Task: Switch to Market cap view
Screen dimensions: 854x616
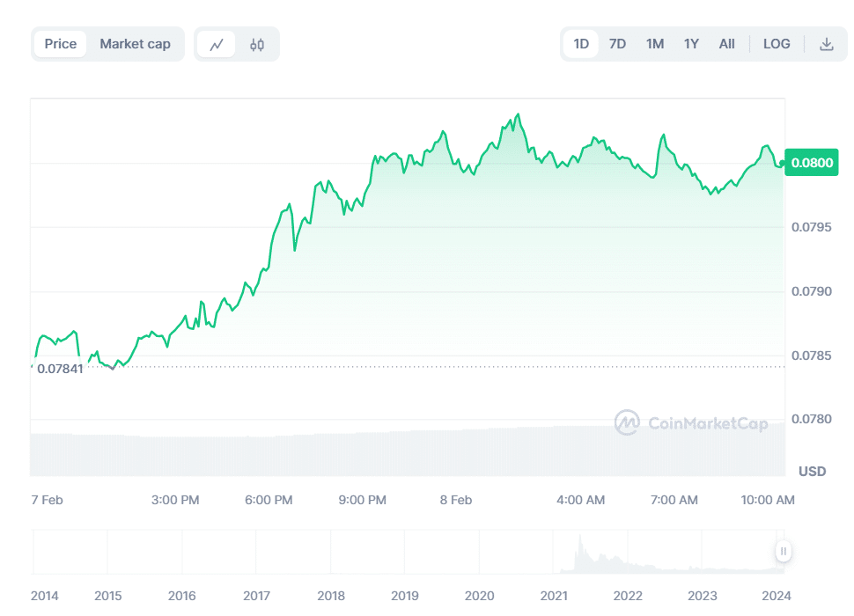Action: click(x=136, y=43)
